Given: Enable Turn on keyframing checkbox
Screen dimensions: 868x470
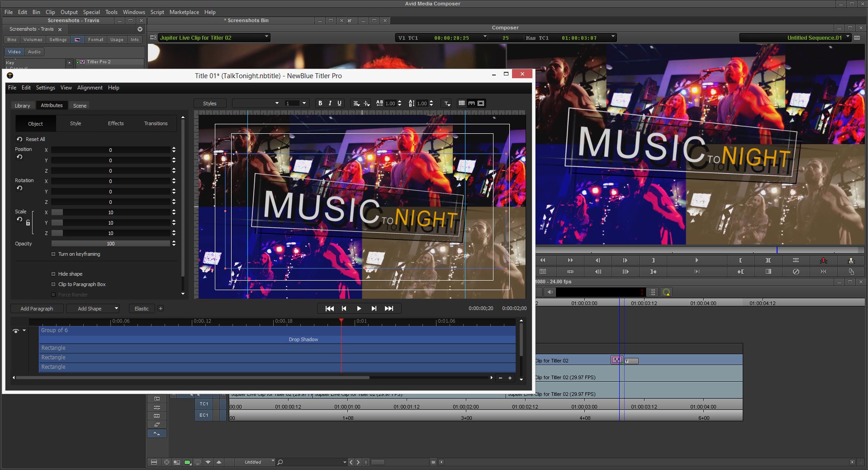Looking at the screenshot, I should coord(53,254).
